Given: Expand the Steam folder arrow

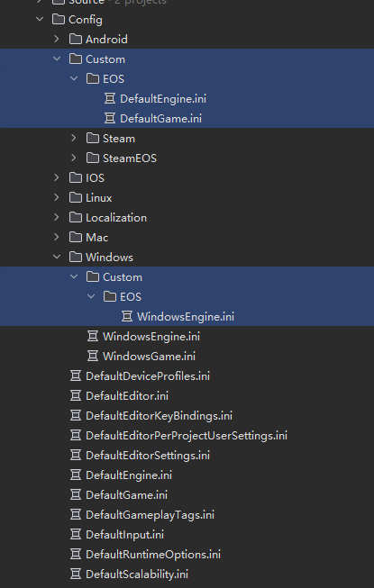Looking at the screenshot, I should click(x=74, y=138).
